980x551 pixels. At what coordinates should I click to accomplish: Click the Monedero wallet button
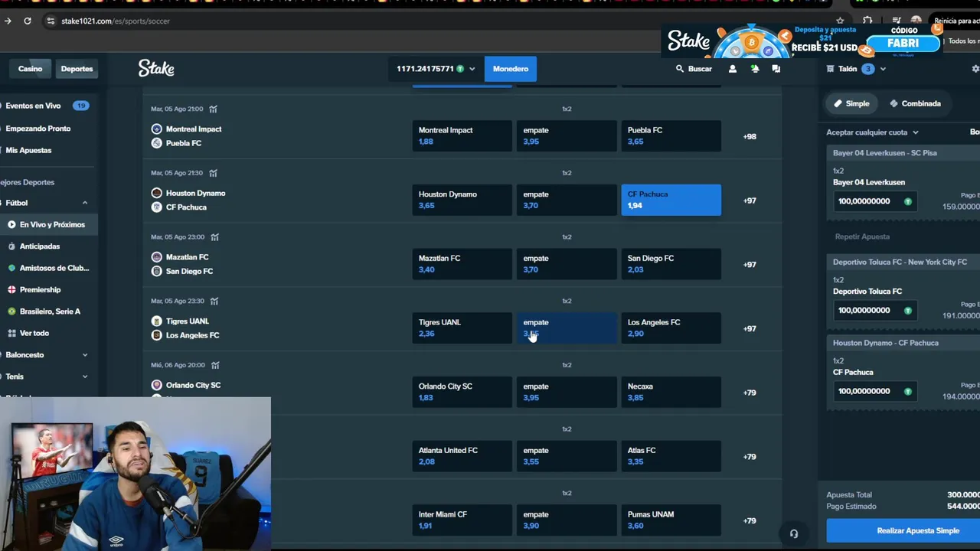(511, 69)
